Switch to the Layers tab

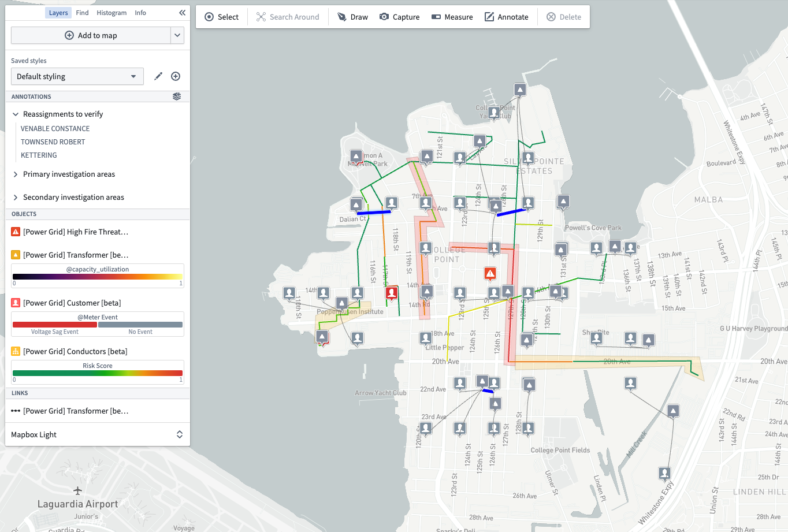pos(58,13)
